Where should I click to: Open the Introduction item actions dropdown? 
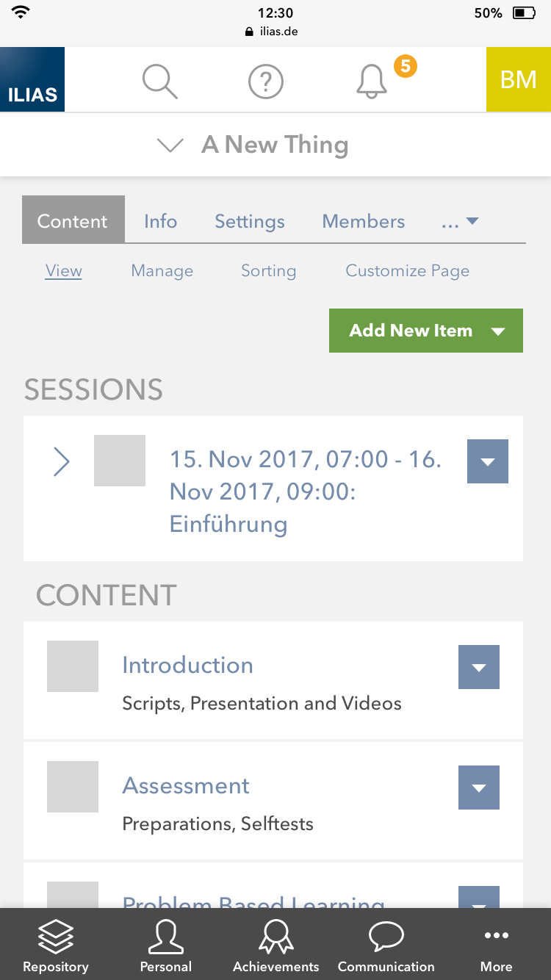479,667
